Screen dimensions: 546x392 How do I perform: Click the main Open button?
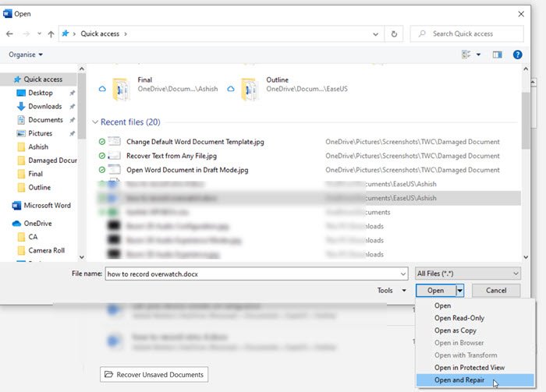pos(435,291)
